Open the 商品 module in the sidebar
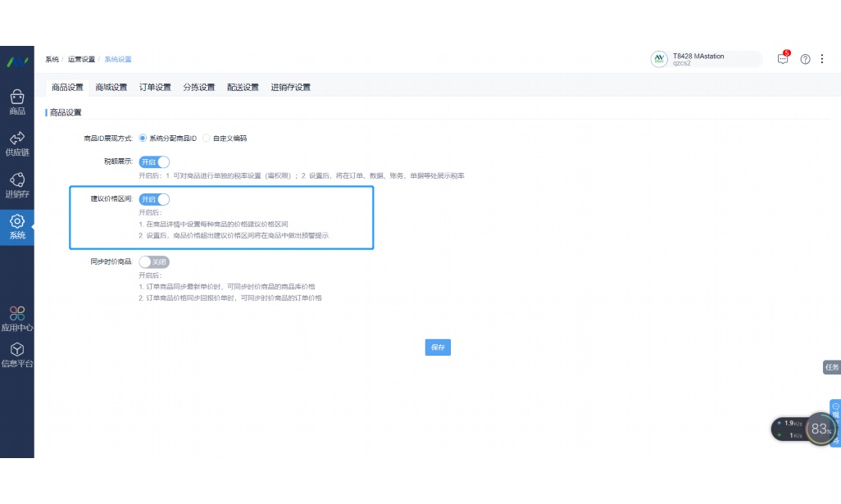The image size is (841, 504). click(16, 98)
